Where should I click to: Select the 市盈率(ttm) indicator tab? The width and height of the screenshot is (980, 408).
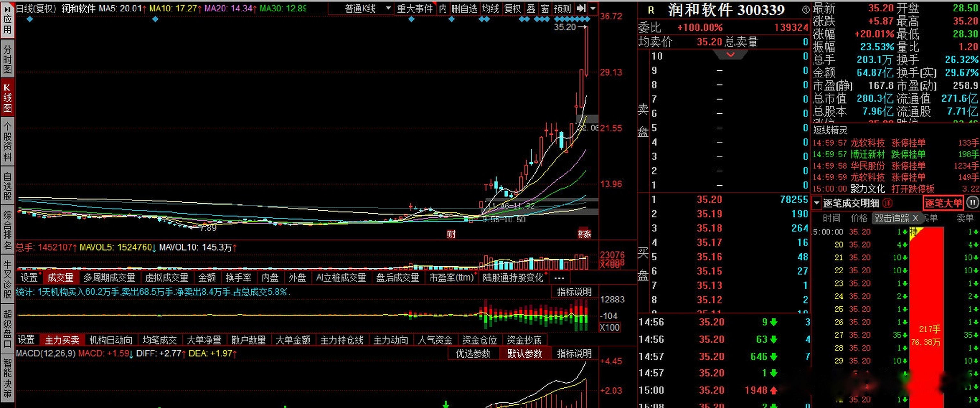[452, 278]
